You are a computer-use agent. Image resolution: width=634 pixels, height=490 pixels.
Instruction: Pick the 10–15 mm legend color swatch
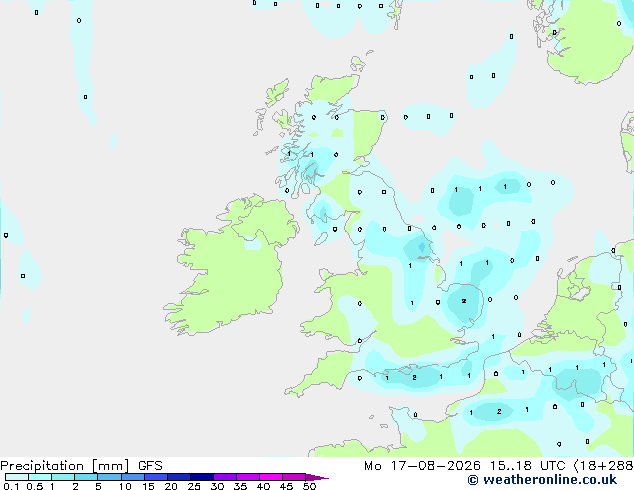[x=132, y=477]
